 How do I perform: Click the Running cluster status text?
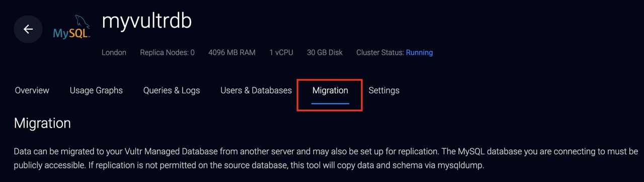[x=419, y=52]
